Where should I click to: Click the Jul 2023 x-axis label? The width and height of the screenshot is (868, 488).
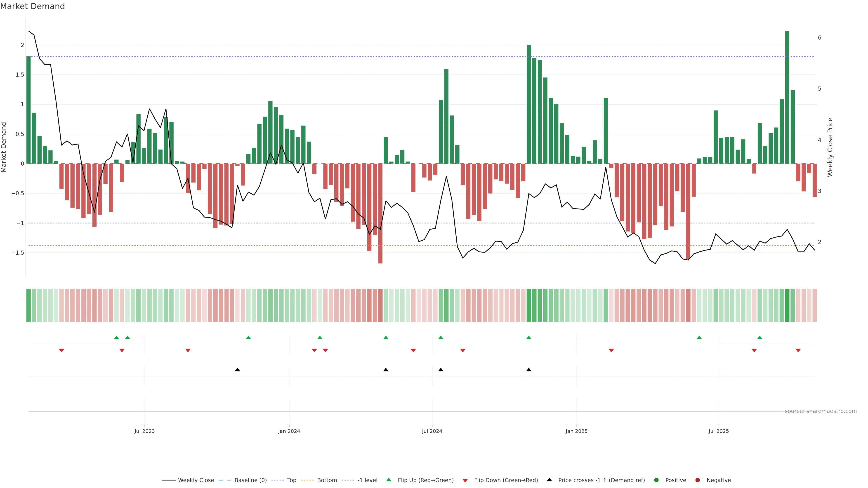(145, 431)
